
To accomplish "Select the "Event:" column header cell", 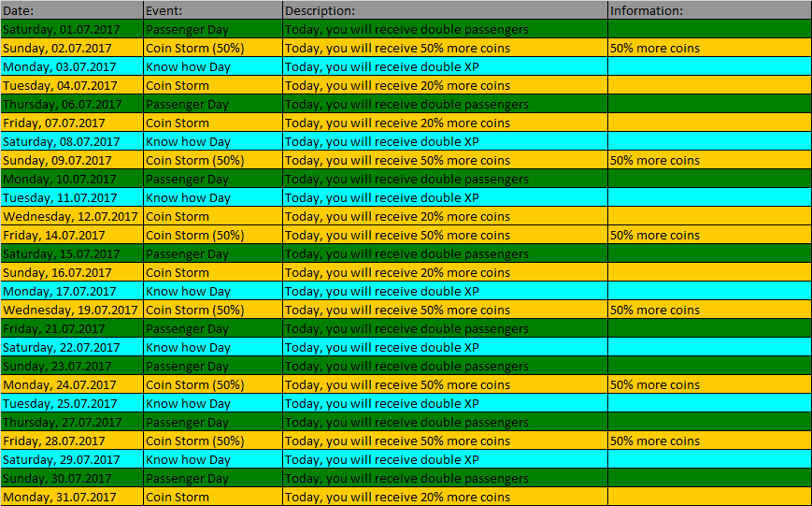I will (x=213, y=10).
